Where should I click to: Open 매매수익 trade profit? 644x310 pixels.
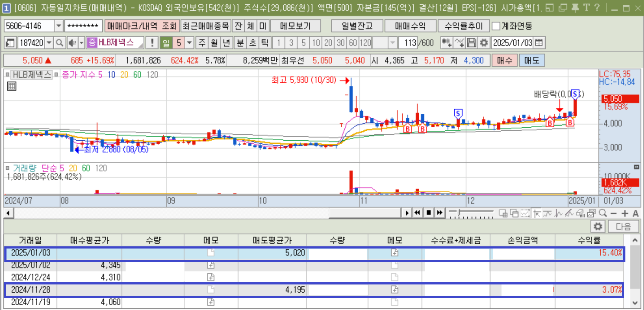(410, 26)
